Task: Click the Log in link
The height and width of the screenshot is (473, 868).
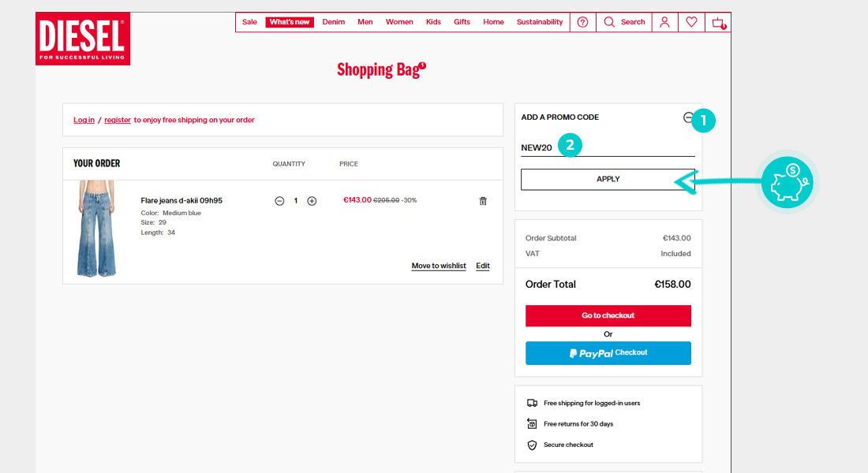Action: click(x=84, y=120)
